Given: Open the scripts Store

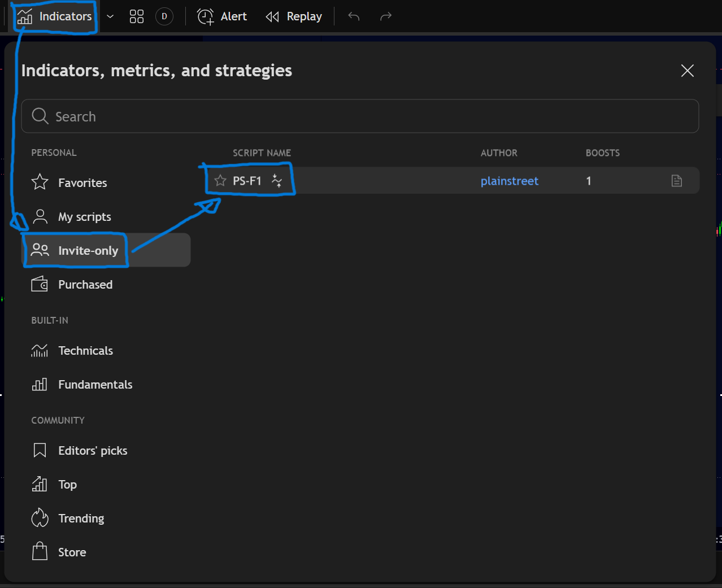Looking at the screenshot, I should [x=106, y=552].
